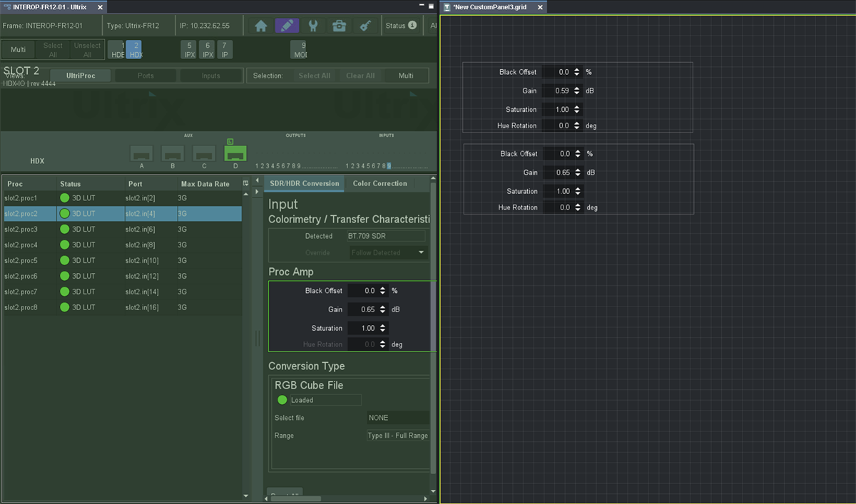Screen dimensions: 856x504
Task: Click the UltriProc view button
Action: tap(81, 76)
